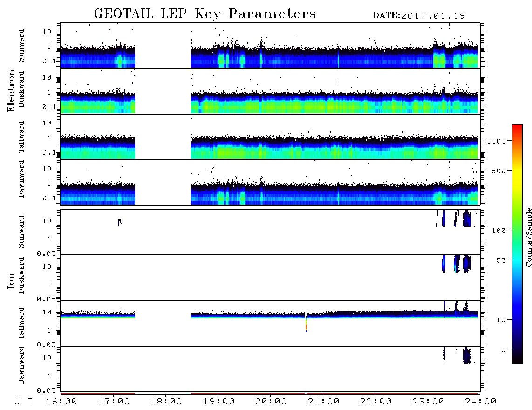Click the 21:00 time tick label
This screenshot has height=410, width=532.
click(x=324, y=402)
